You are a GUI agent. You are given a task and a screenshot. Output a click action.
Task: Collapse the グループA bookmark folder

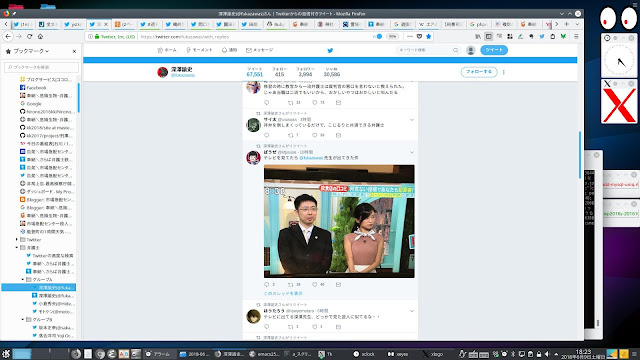click(x=23, y=280)
